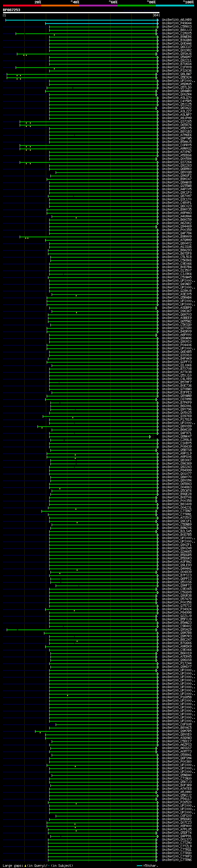Click hit label UniRef100_P32636

[x=177, y=71]
